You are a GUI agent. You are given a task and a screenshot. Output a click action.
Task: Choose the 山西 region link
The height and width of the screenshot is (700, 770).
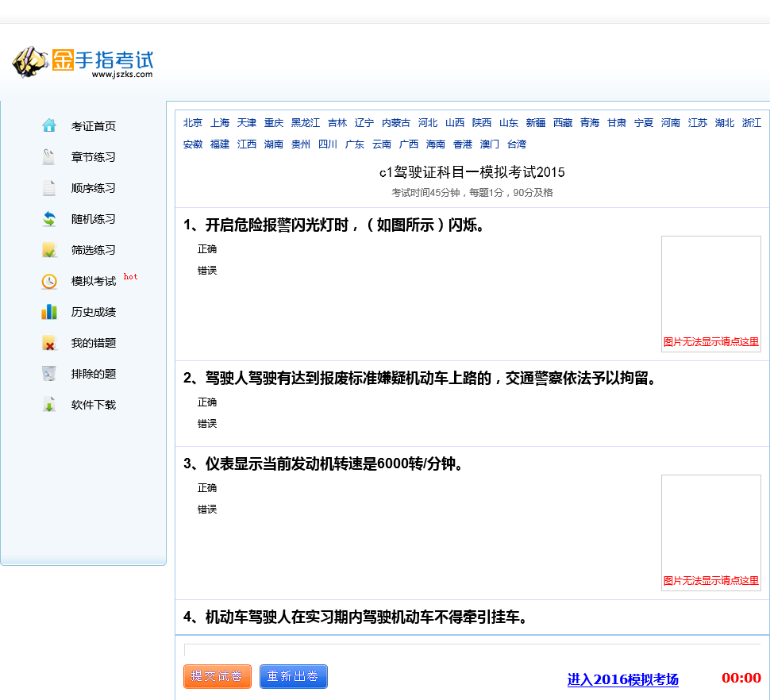455,123
